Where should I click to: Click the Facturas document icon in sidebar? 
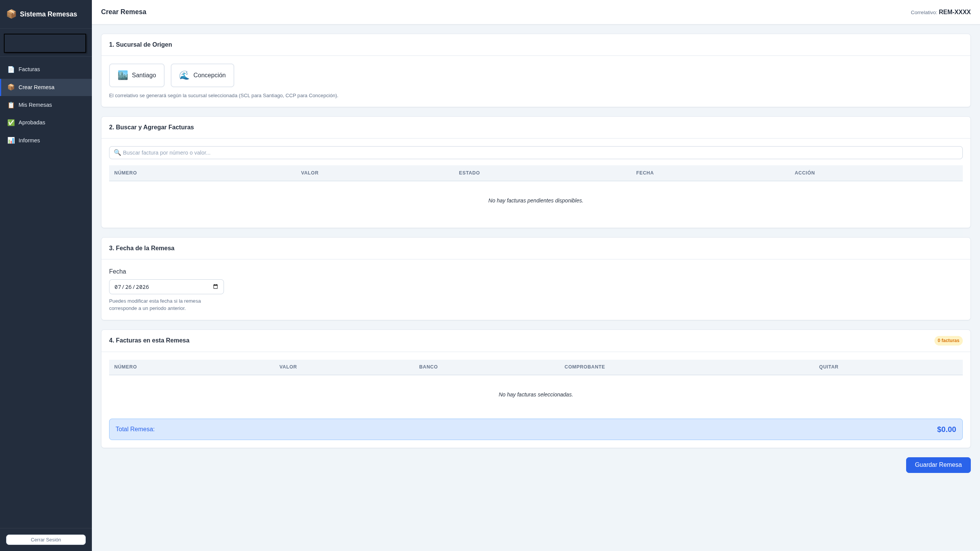pos(11,69)
